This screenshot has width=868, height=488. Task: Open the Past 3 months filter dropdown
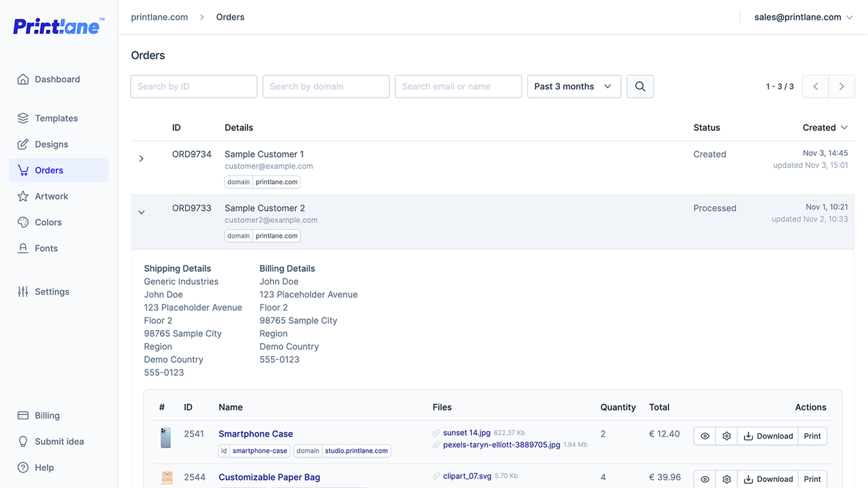(x=574, y=86)
